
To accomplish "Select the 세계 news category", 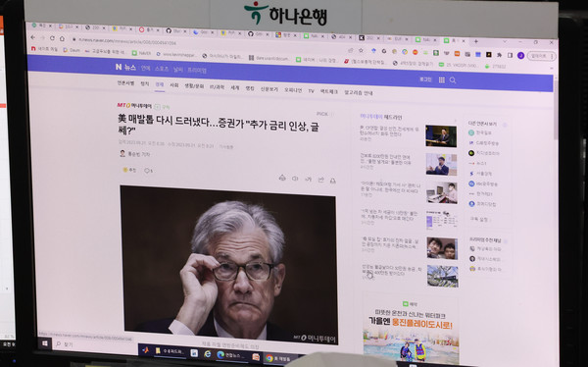I will [235, 87].
